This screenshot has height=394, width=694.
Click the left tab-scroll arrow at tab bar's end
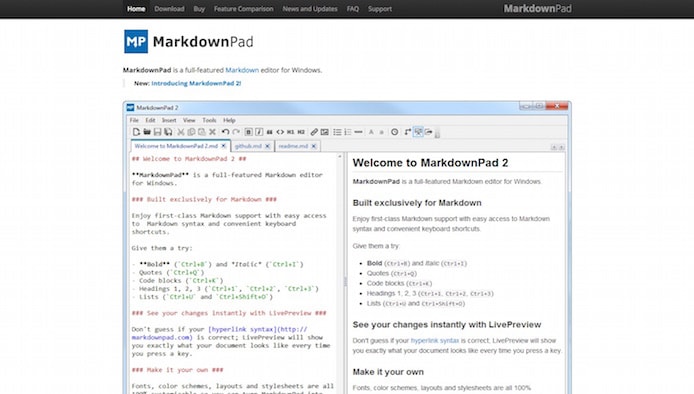[x=554, y=147]
